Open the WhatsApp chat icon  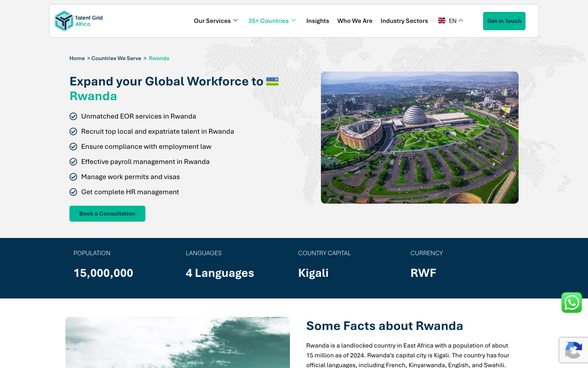(571, 303)
